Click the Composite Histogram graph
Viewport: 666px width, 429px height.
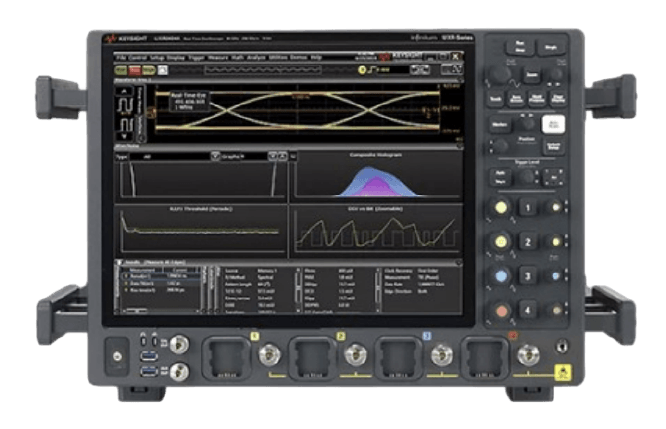[376, 175]
